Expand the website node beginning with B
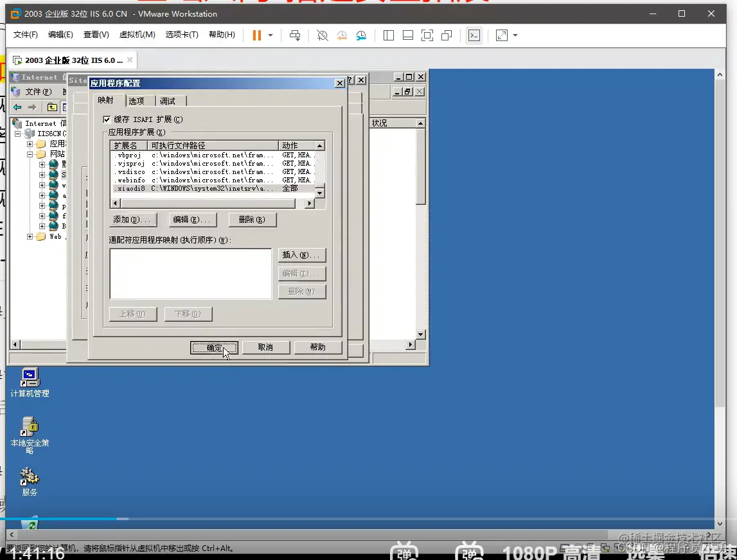 click(x=42, y=226)
